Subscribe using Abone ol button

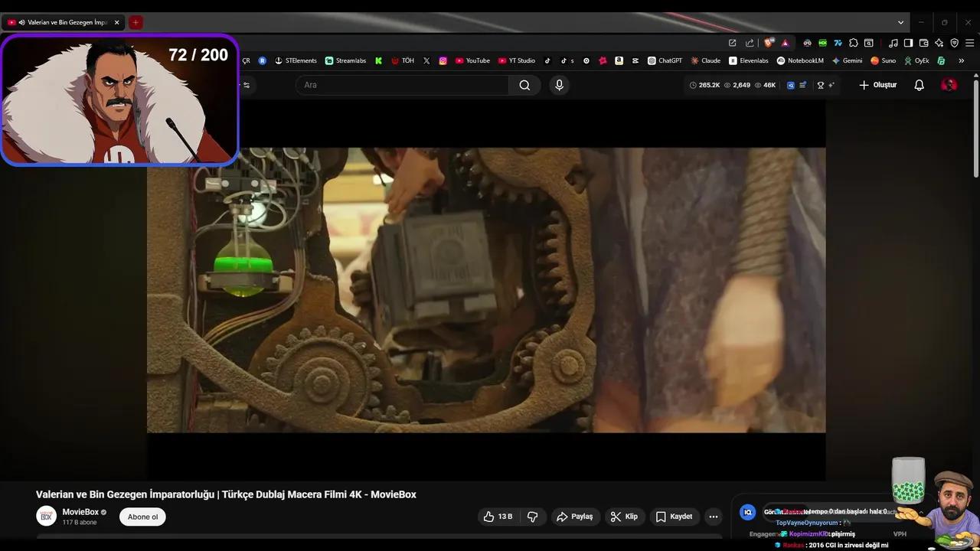142,517
